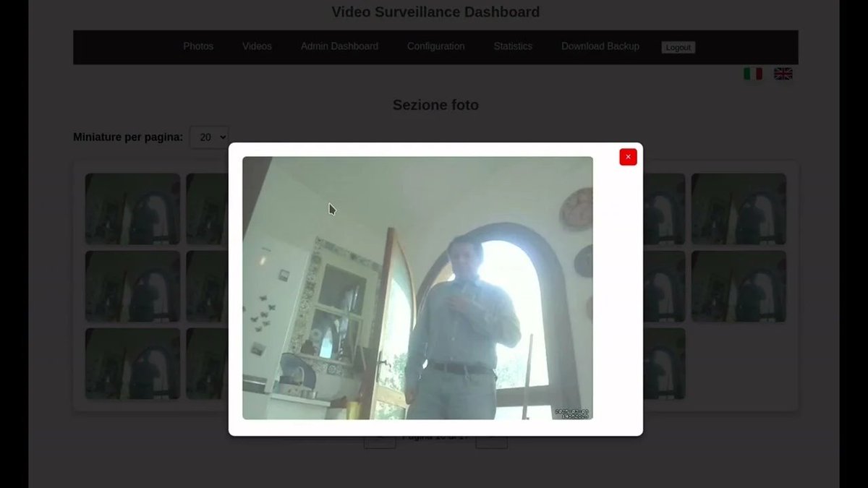The width and height of the screenshot is (868, 488).
Task: Click the 'Video Surveillance Dashboard' title
Action: (x=435, y=12)
